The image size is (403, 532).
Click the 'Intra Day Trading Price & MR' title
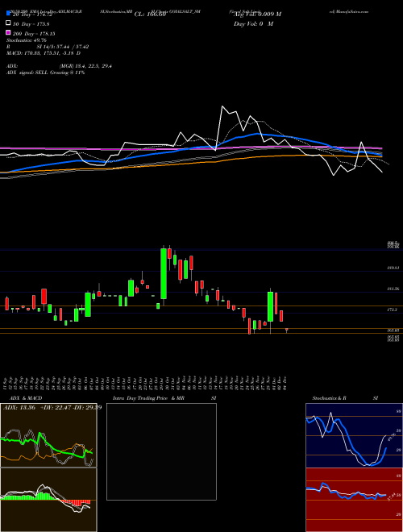pos(148,398)
